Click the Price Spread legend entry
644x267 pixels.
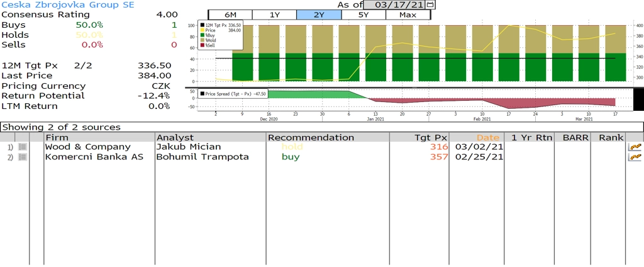pos(233,93)
